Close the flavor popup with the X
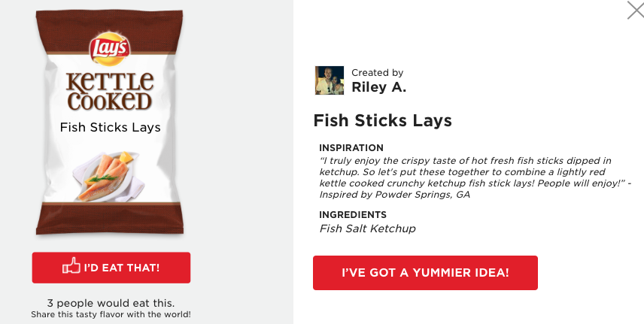Viewport: 644px width, 324px height. tap(635, 11)
